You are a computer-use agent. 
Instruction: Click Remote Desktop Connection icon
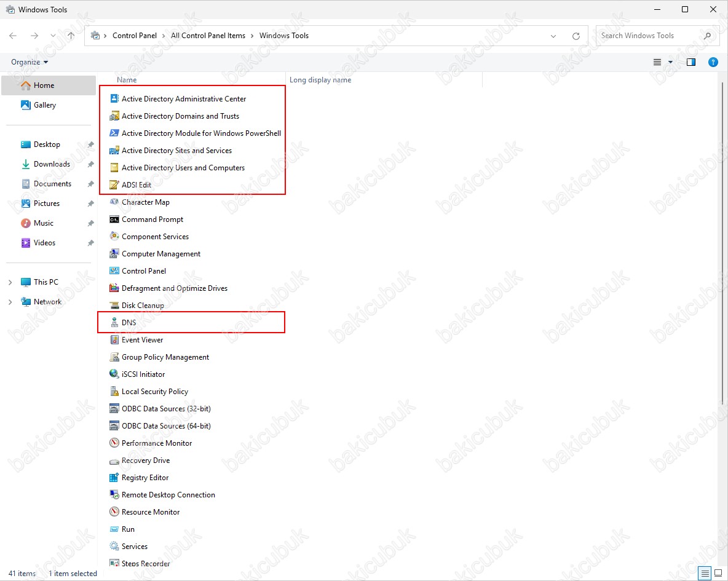pos(114,494)
